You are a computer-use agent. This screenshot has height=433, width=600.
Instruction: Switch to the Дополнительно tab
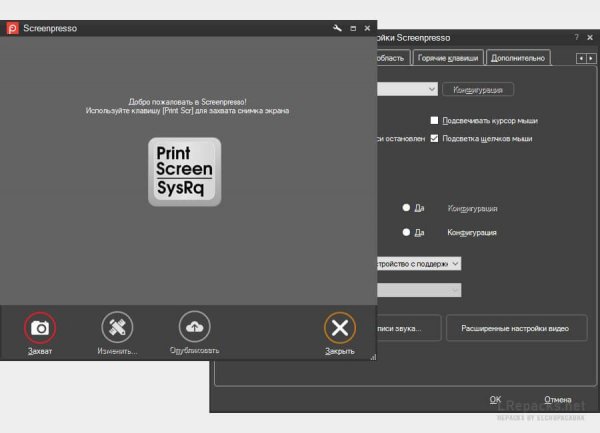518,58
